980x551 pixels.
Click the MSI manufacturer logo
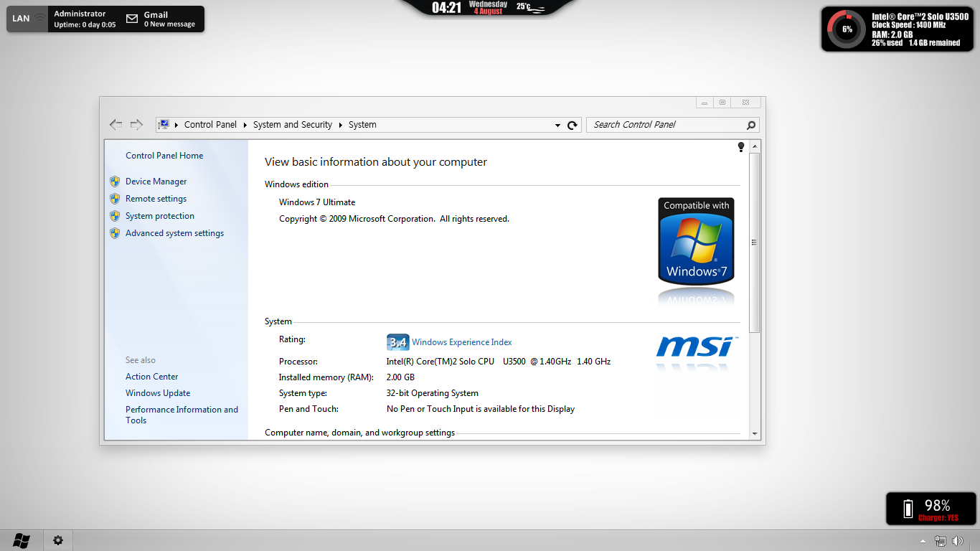pyautogui.click(x=695, y=347)
